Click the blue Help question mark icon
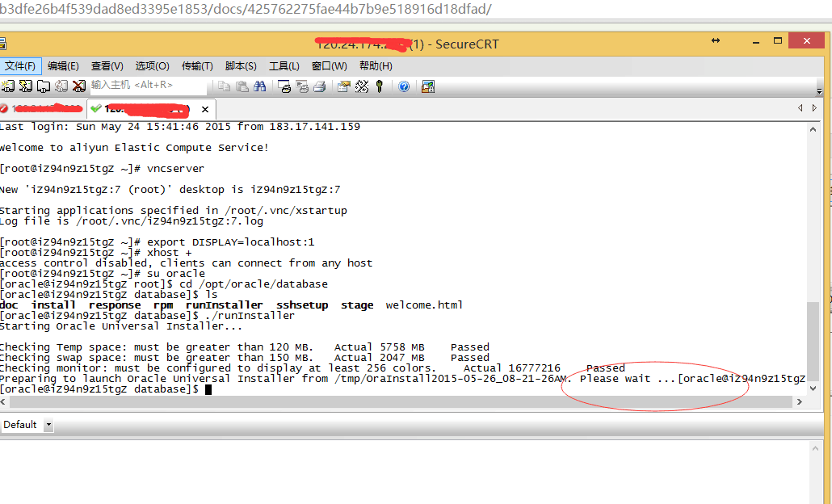Image resolution: width=832 pixels, height=504 pixels. [x=404, y=86]
